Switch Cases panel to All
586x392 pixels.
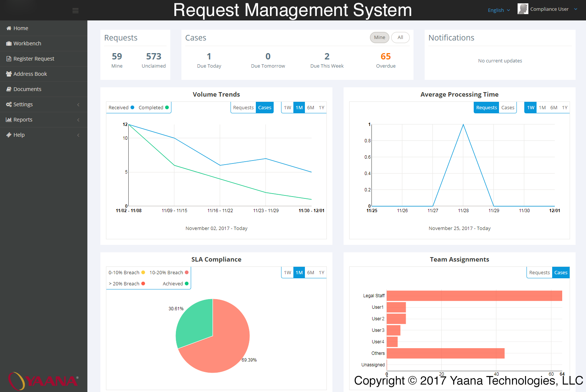click(x=400, y=38)
